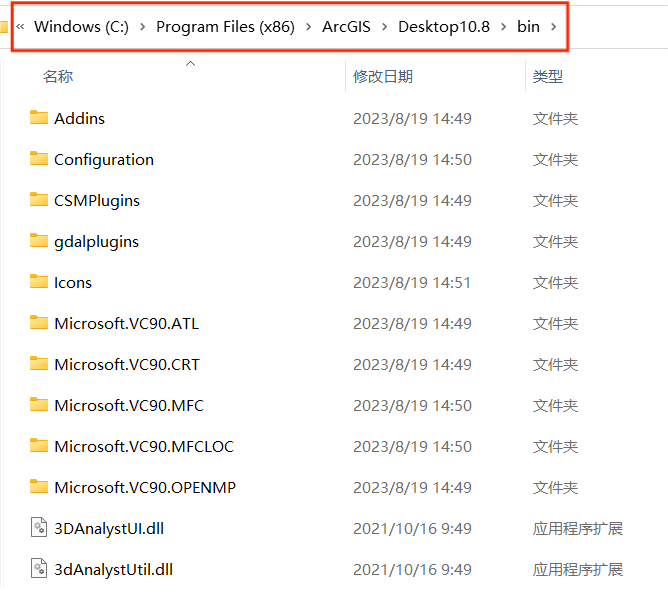Click the CSMPlugins folder icon
The height and width of the screenshot is (596, 668).
39,200
